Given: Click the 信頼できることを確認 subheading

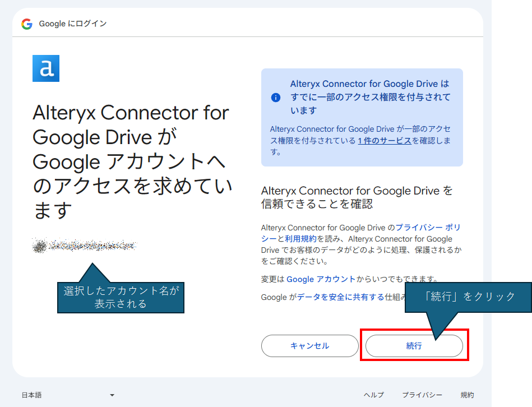Looking at the screenshot, I should click(x=357, y=197).
